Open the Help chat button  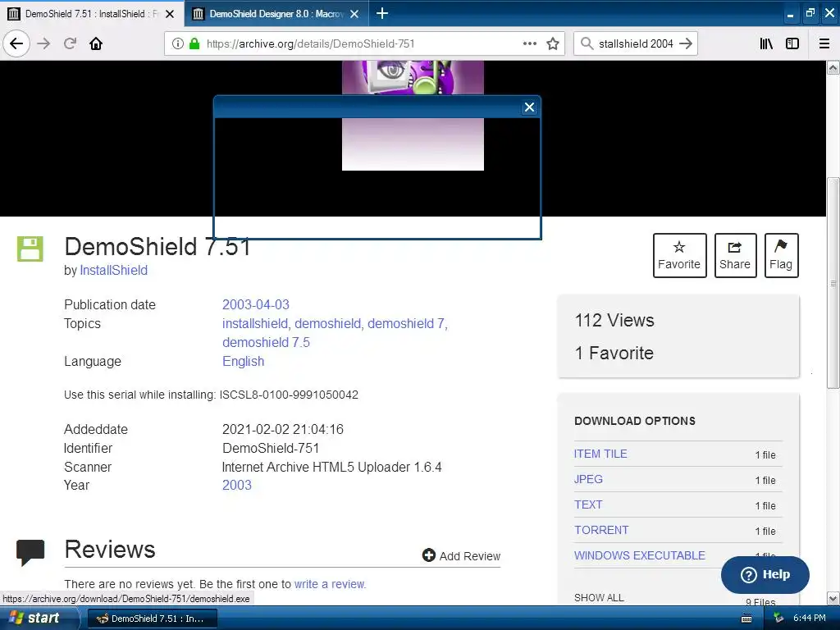pos(765,575)
